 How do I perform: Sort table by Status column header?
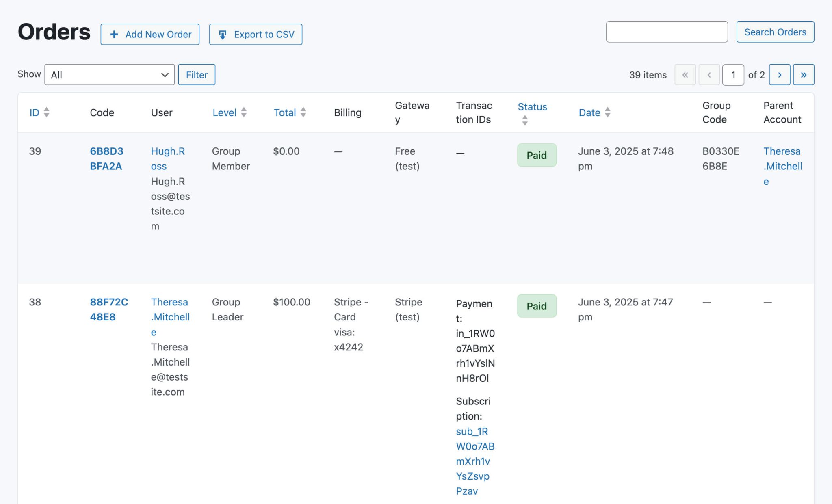[532, 107]
